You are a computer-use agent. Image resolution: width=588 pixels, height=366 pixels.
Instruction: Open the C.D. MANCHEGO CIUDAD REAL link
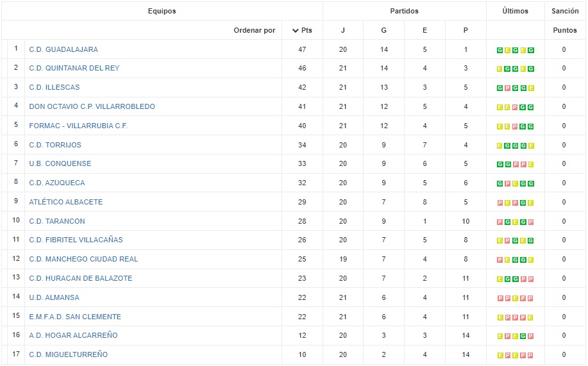83,259
